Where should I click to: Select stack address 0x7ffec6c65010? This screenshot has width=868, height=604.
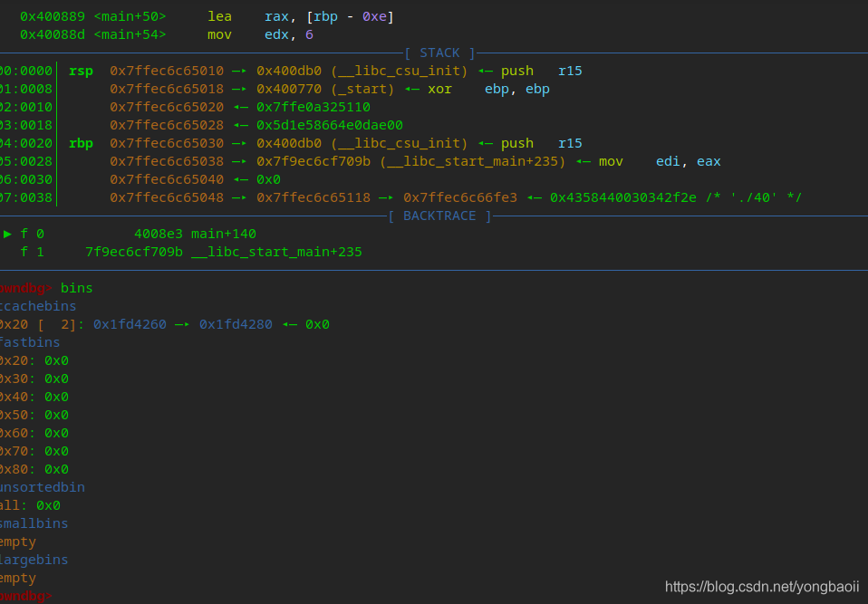[167, 71]
